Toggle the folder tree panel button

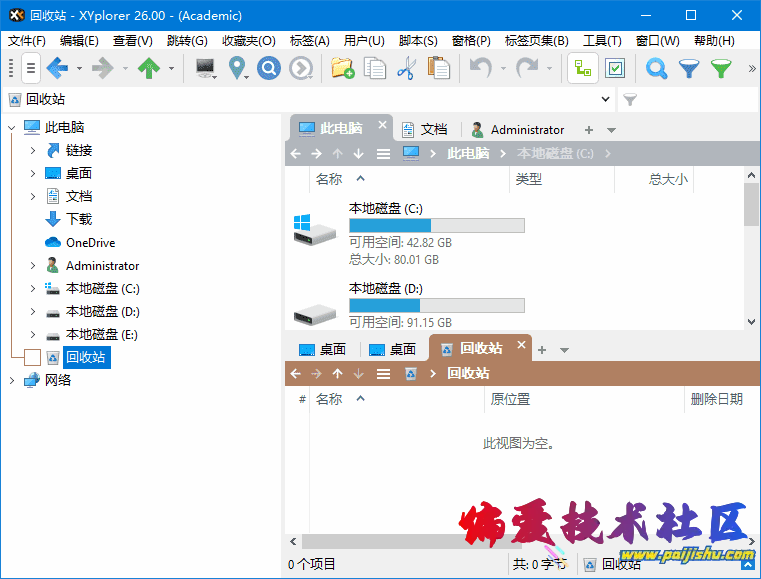tap(583, 68)
